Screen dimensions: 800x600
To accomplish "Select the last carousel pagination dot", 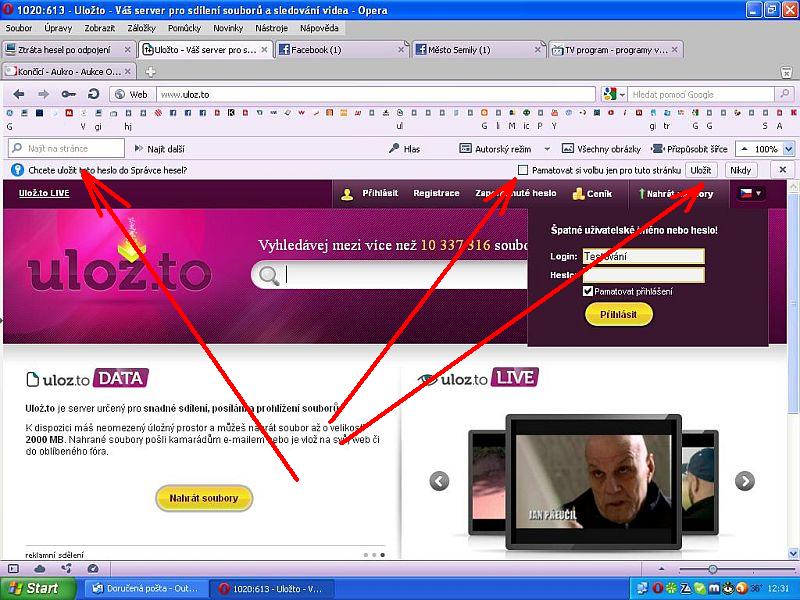I will click(383, 555).
